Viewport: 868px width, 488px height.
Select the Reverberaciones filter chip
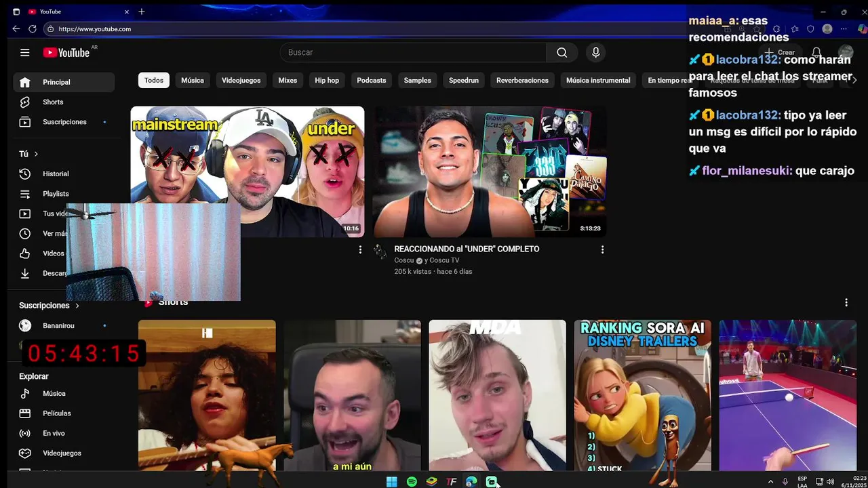[x=522, y=80]
